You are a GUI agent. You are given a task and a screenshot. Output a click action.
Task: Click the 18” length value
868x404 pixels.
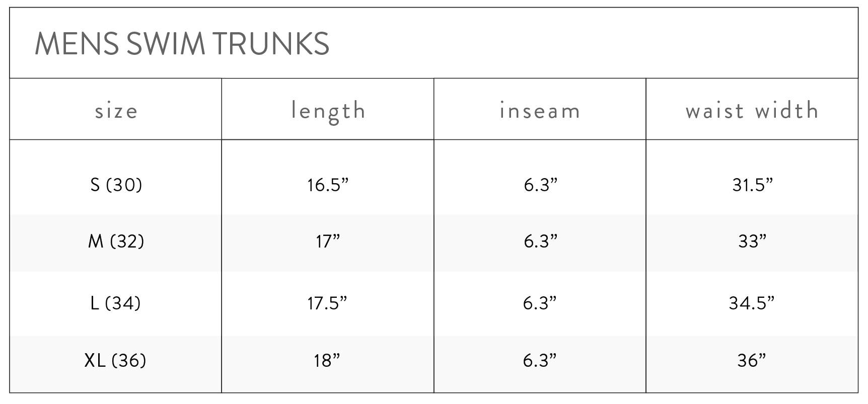coord(328,360)
